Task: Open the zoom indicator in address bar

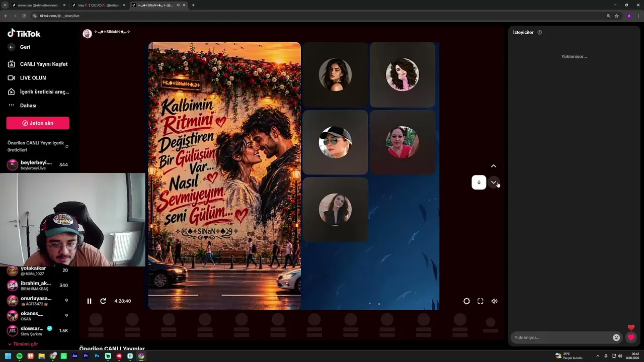Action: tap(608, 16)
